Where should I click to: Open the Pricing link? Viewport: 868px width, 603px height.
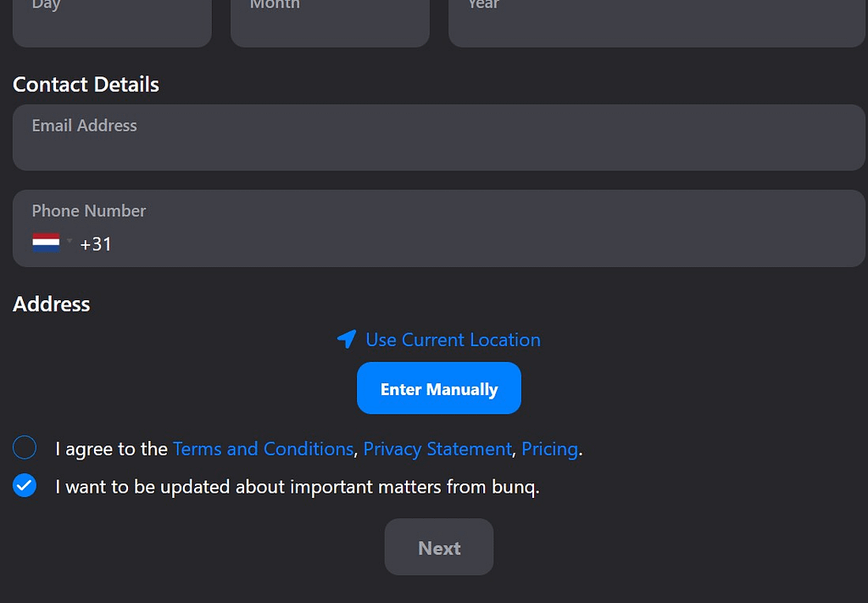pyautogui.click(x=549, y=449)
